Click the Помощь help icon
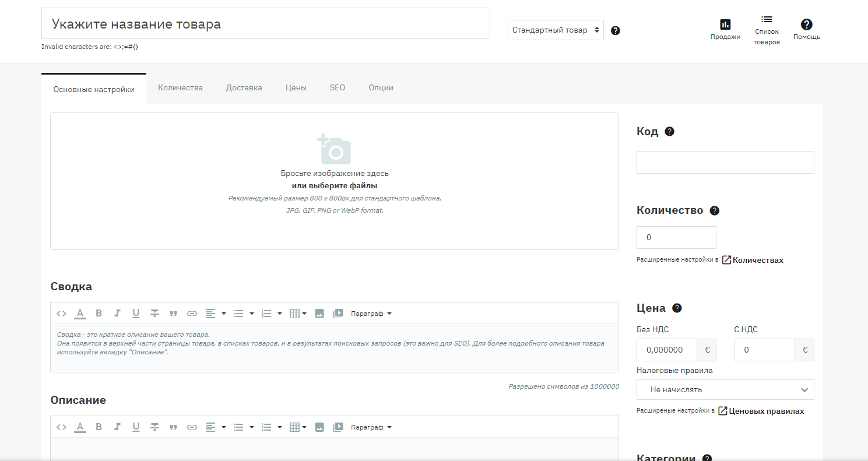Screen dimensions: 868x461 [x=807, y=24]
